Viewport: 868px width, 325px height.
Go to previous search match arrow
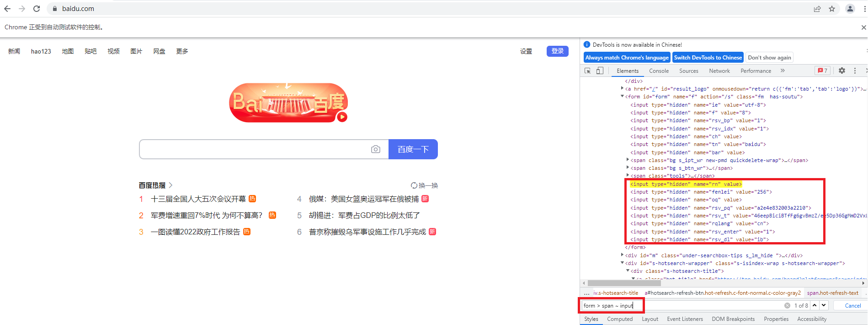pyautogui.click(x=815, y=305)
